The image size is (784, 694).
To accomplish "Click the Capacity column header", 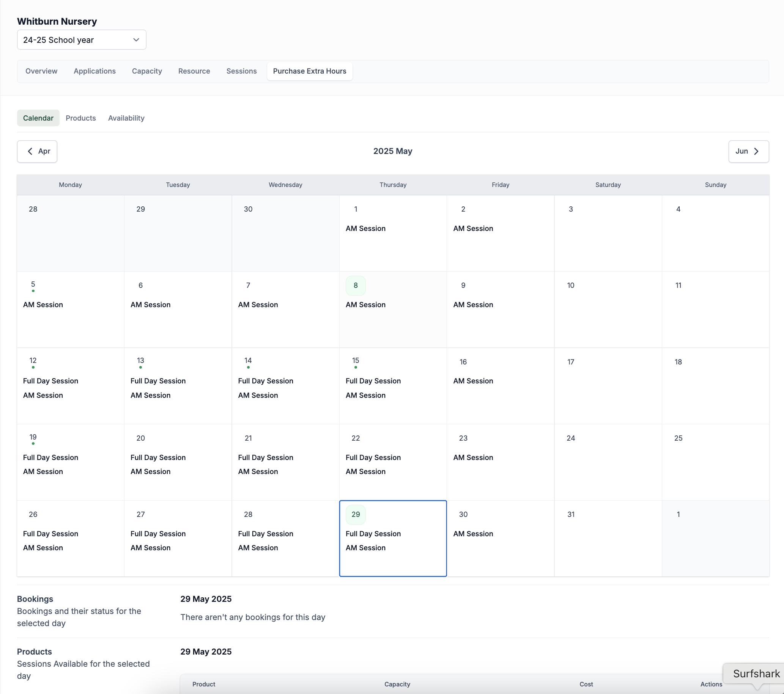I will point(397,684).
